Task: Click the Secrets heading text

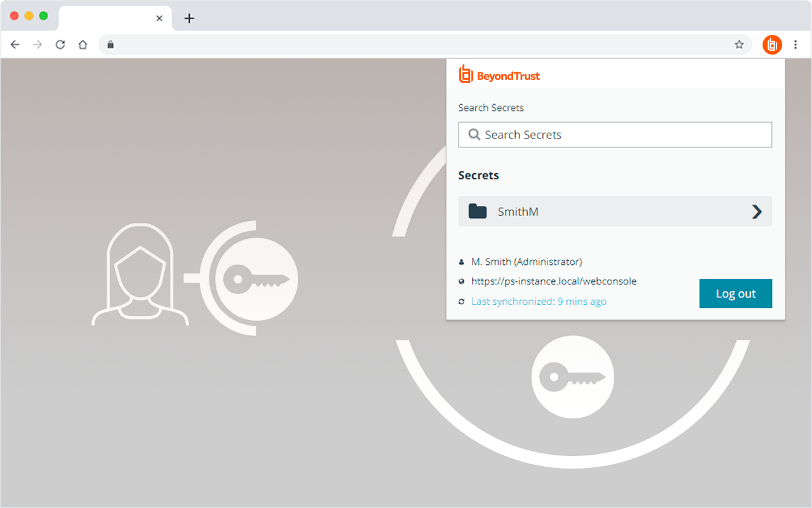Action: point(478,175)
